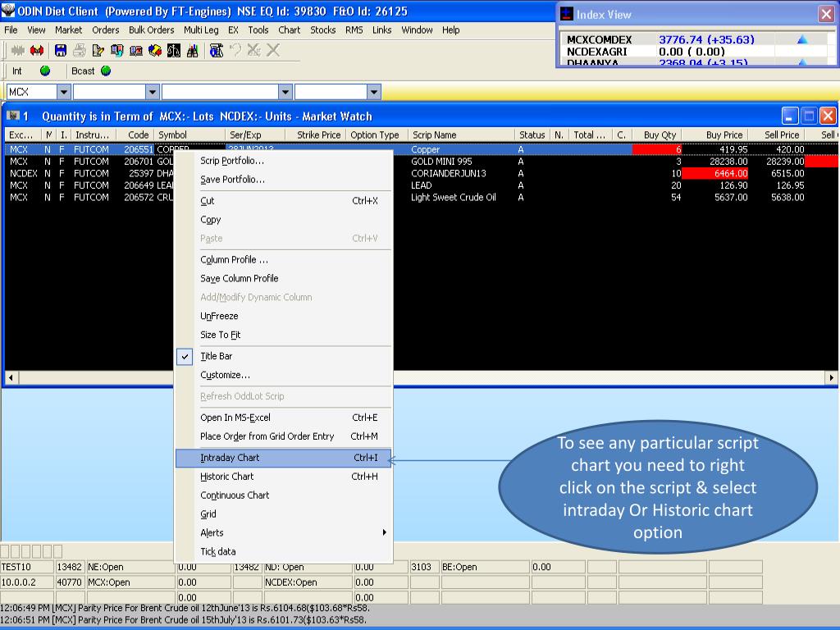
Task: Click the grayed X with dots icon
Action: 254,50
